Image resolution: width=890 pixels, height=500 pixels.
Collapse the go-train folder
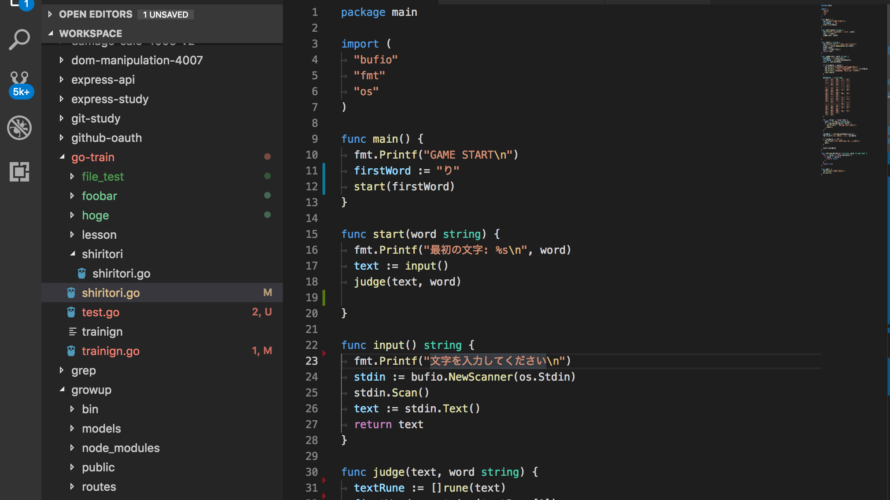pyautogui.click(x=62, y=157)
